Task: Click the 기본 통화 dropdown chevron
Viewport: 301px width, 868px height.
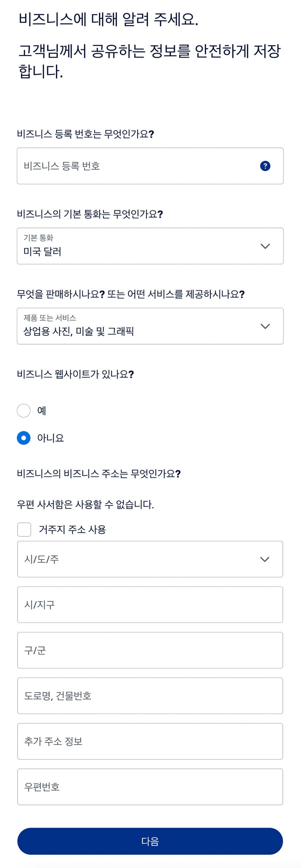Action: tap(265, 246)
